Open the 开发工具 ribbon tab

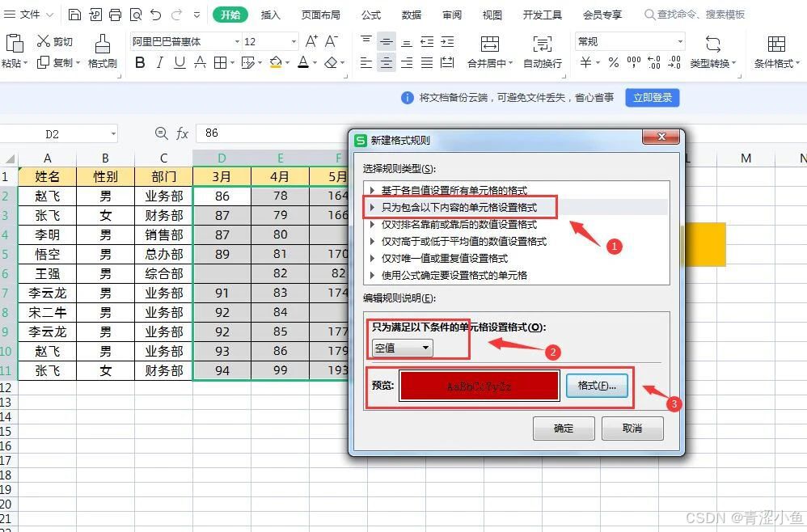[543, 15]
